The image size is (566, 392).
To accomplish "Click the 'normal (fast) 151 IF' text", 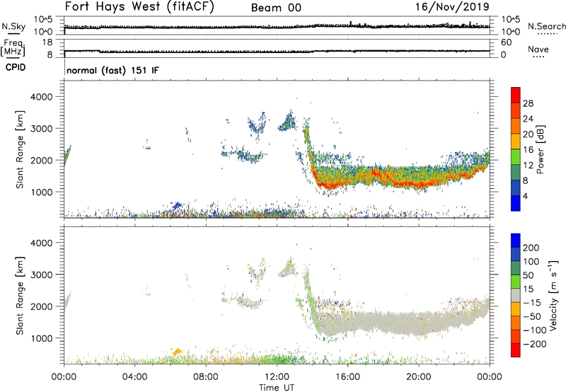I will pos(112,70).
